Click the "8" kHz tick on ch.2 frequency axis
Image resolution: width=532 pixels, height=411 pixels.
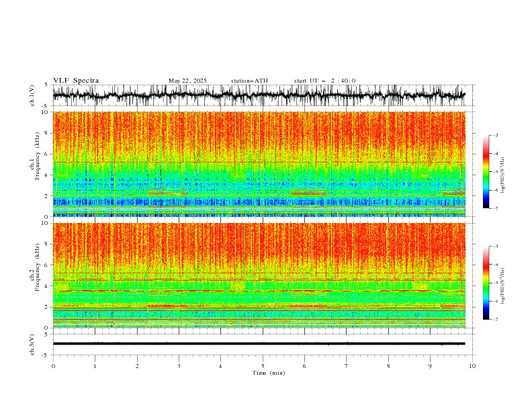pyautogui.click(x=46, y=244)
